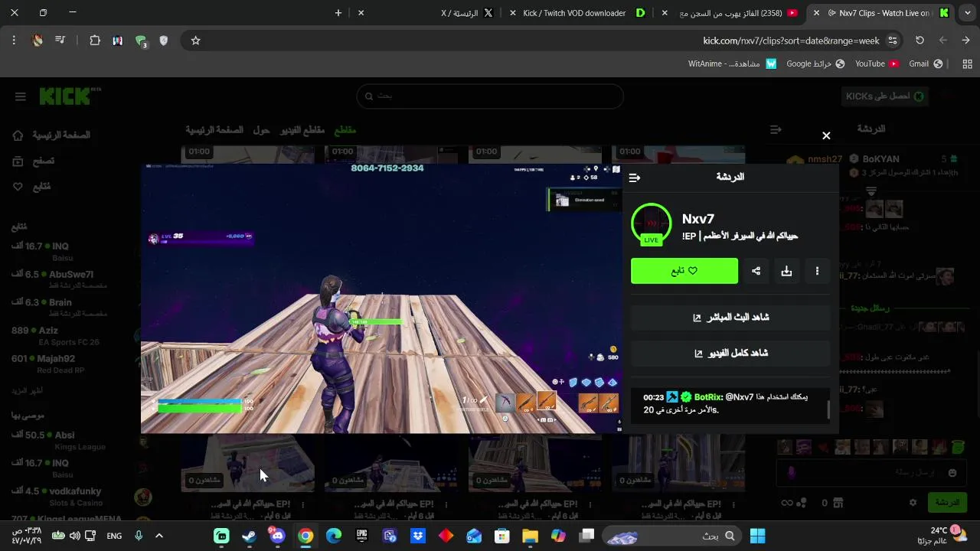Expand hidden system tray icons chevron
This screenshot has width=980, height=551.
[x=159, y=536]
